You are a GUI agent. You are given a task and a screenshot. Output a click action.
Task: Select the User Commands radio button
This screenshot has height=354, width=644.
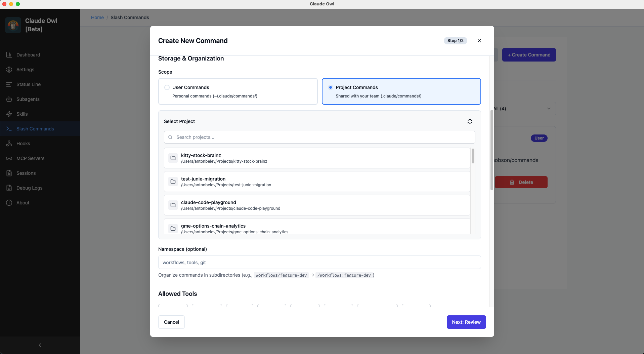167,87
